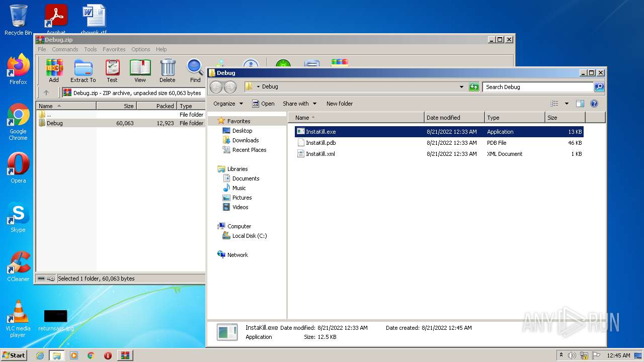This screenshot has width=644, height=362.
Task: Open Music library
Action: [239, 188]
